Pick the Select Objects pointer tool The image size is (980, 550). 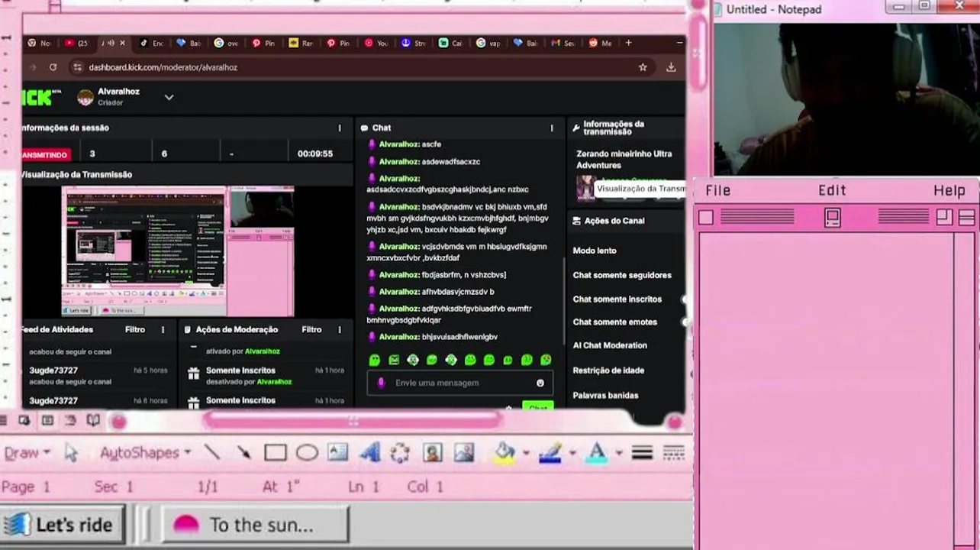point(71,453)
